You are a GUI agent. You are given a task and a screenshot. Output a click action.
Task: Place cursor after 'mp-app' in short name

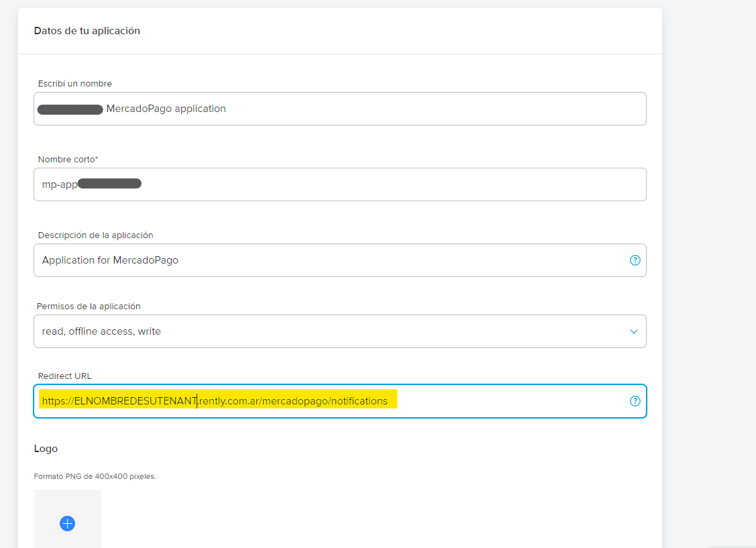78,184
